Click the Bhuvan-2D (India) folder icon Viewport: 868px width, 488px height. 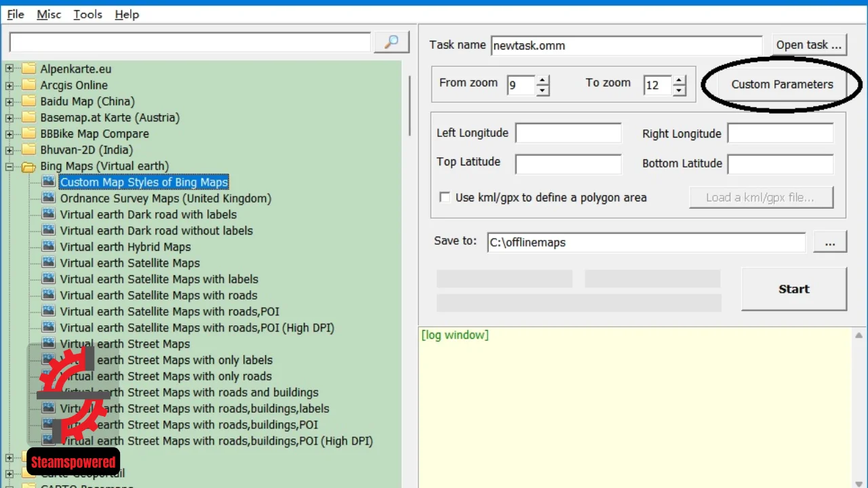coord(28,150)
